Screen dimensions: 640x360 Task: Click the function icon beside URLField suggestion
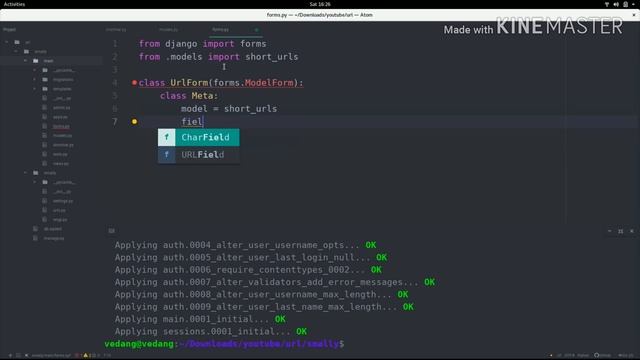[167, 155]
